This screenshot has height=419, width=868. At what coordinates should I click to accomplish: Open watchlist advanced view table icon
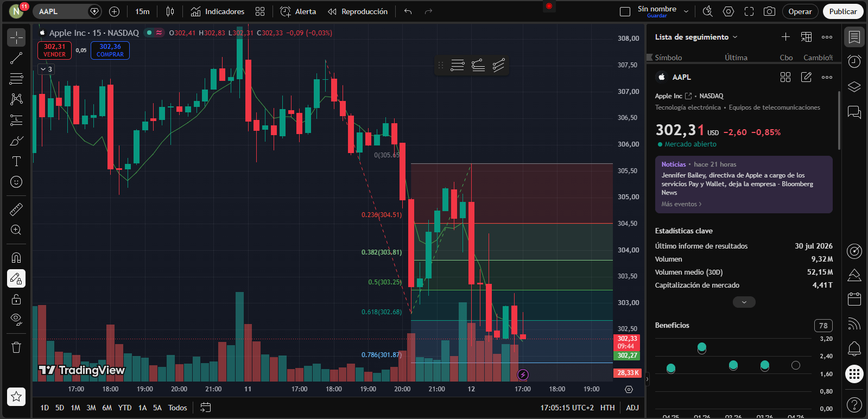point(806,37)
